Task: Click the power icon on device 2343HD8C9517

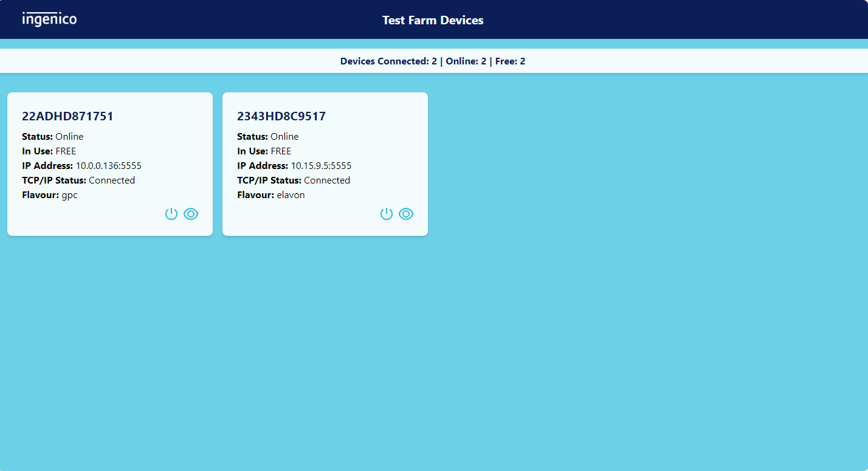Action: (x=387, y=214)
